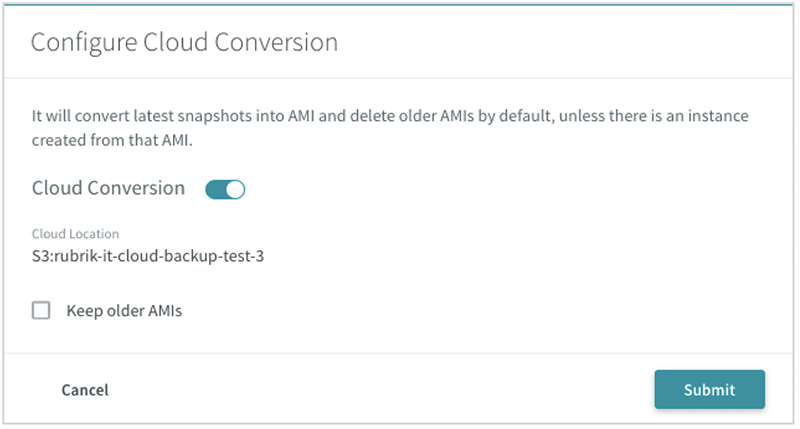Cancel the cloud conversion configuration

(x=85, y=390)
